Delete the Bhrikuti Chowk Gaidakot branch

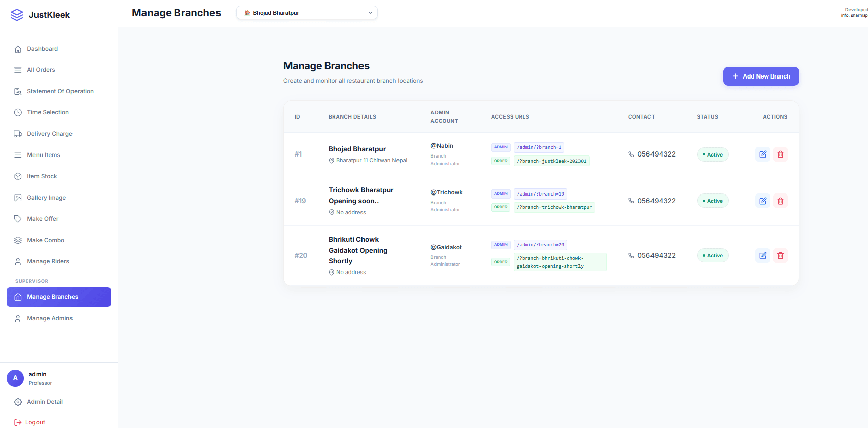[x=780, y=256]
